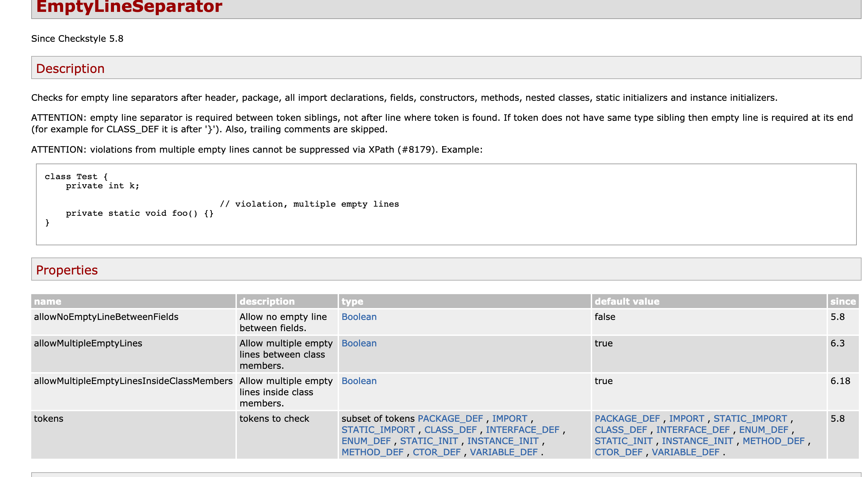This screenshot has width=868, height=477.
Task: Click the INTERFACE_DEF link in type column
Action: click(x=523, y=430)
